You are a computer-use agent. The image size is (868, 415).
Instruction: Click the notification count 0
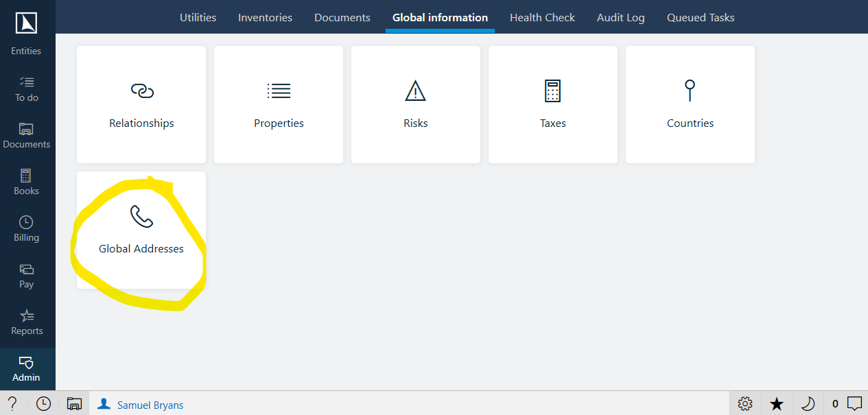tap(835, 404)
